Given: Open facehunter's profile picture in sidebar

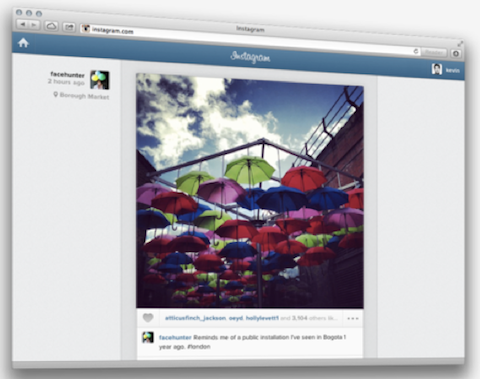Looking at the screenshot, I should [99, 80].
